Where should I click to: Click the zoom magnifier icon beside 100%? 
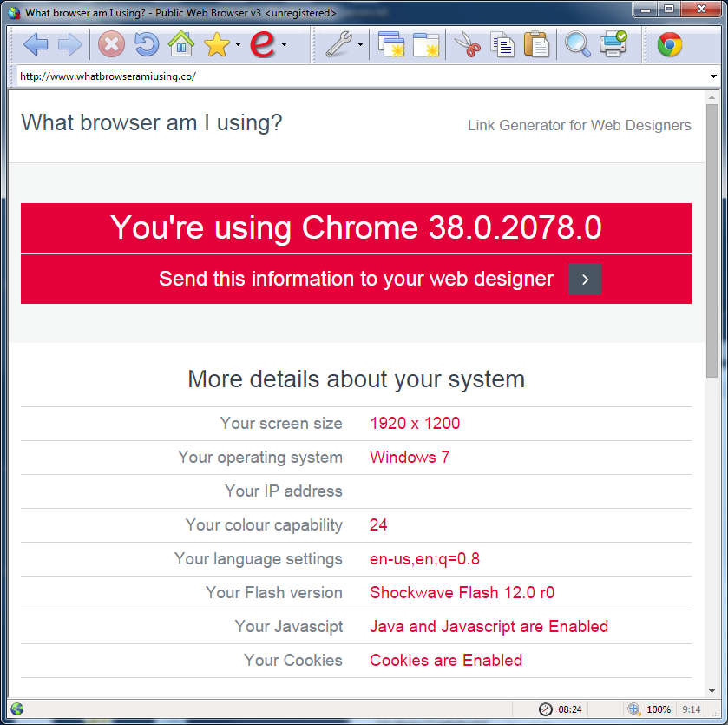pos(634,709)
